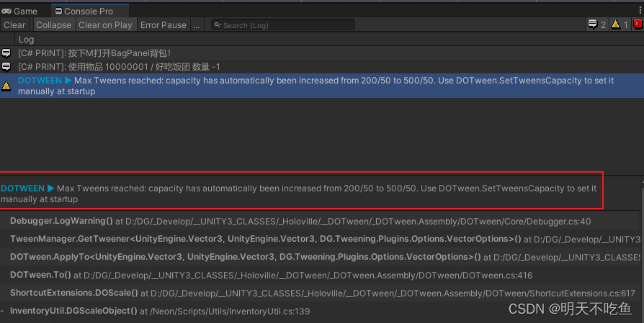
Task: Switch to the Game tab
Action: coord(19,11)
